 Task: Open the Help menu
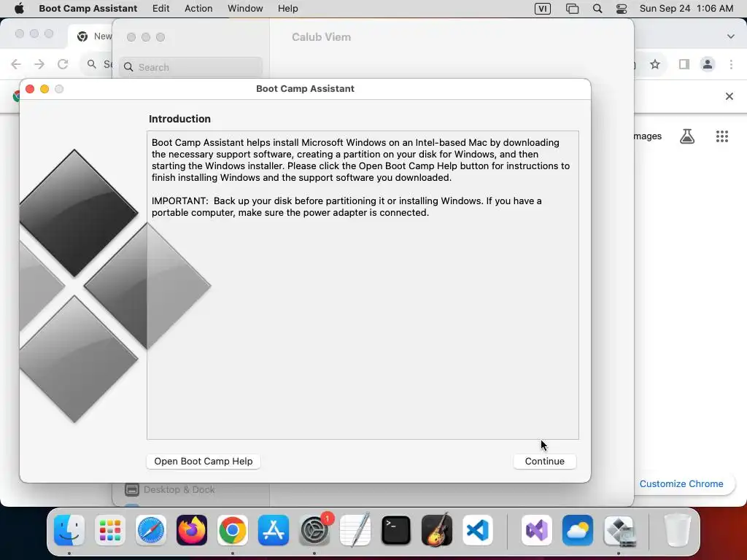pyautogui.click(x=287, y=9)
